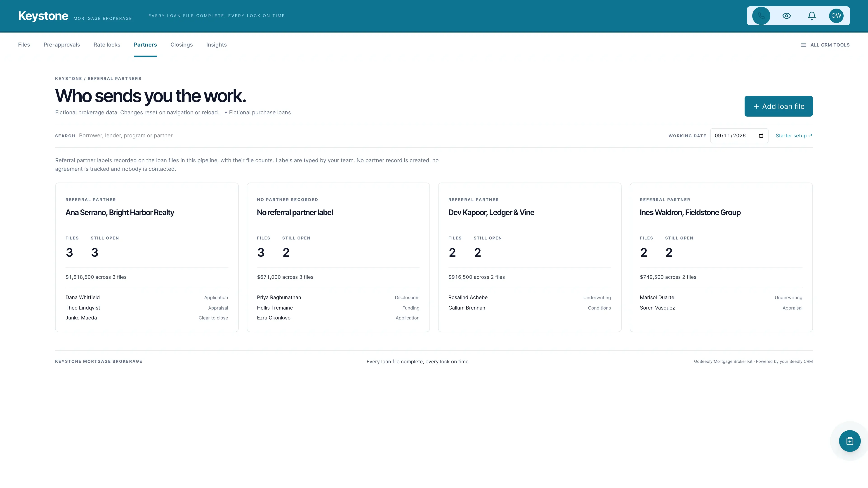Click the $1,618,500 across 3 files total
Screen dimensions: 868x488
pos(96,277)
